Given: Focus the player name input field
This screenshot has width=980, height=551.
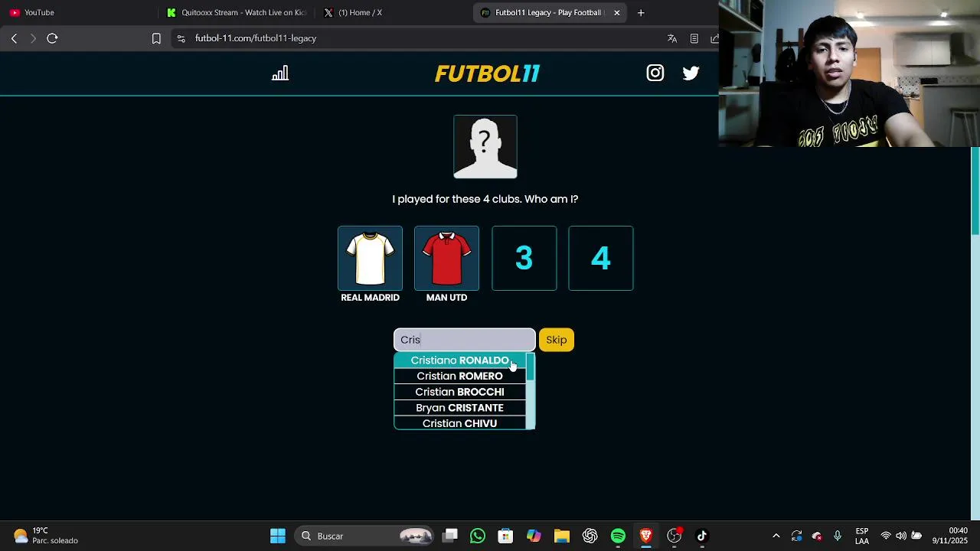Looking at the screenshot, I should pos(464,340).
